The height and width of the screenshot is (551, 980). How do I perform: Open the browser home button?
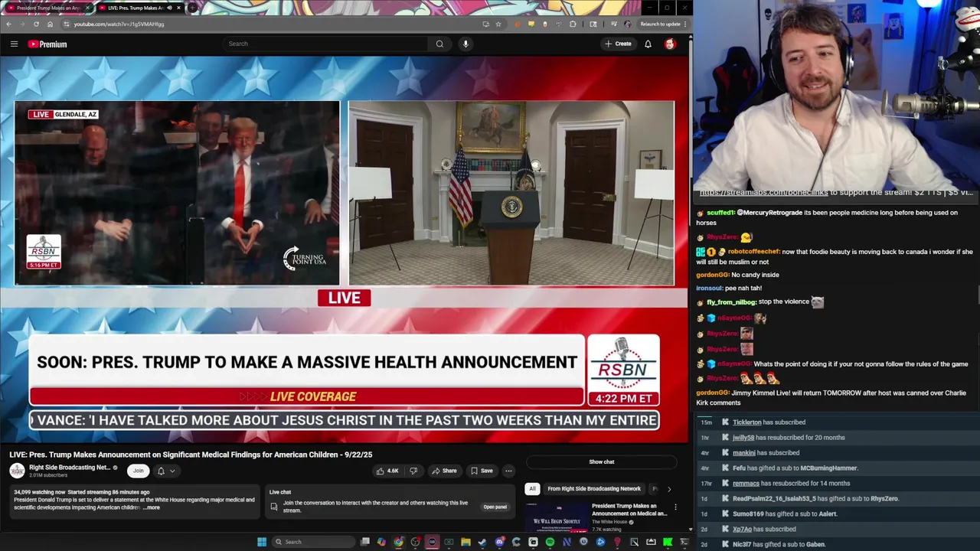pyautogui.click(x=50, y=24)
